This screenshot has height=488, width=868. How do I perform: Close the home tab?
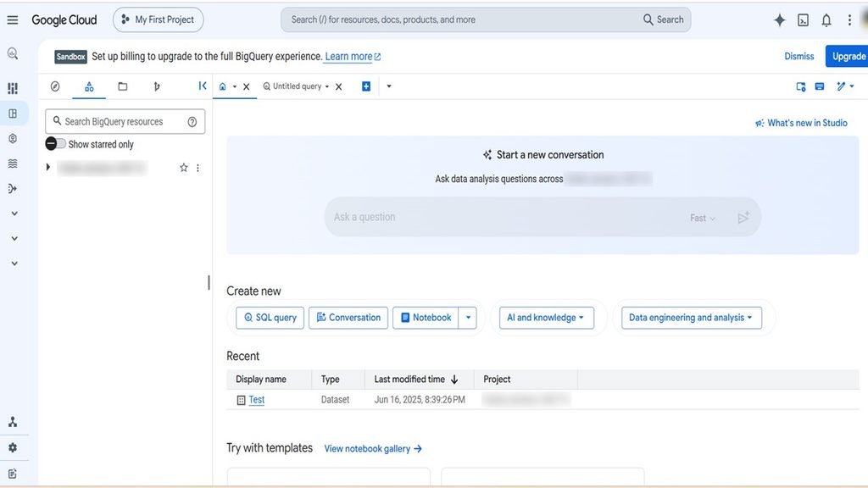[x=247, y=87]
